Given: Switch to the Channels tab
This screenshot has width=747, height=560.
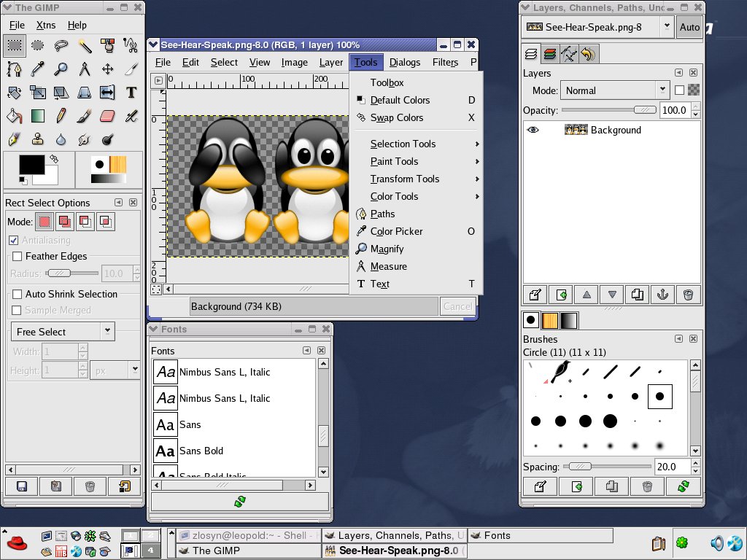Looking at the screenshot, I should 550,54.
